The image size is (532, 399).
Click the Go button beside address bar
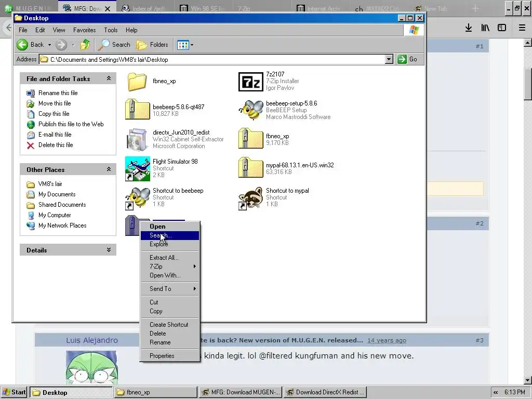(x=407, y=59)
